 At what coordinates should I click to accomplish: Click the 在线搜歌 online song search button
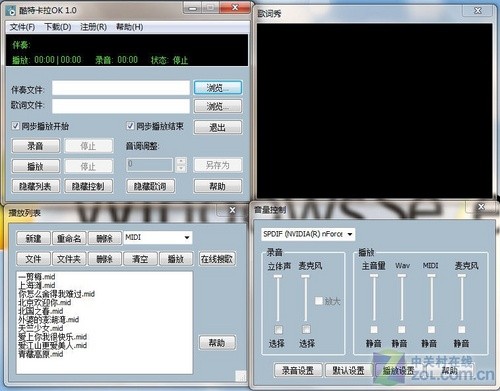217,259
